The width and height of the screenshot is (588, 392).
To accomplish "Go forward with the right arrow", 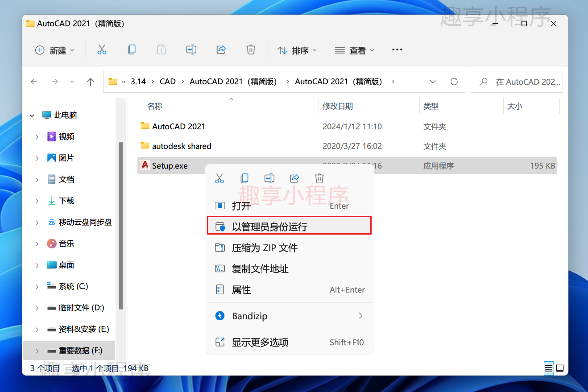I will (x=54, y=82).
